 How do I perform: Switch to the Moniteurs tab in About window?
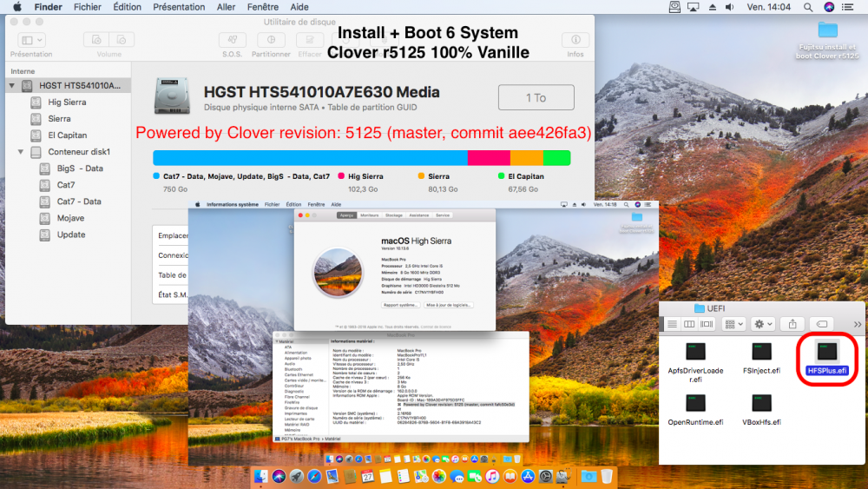point(369,215)
